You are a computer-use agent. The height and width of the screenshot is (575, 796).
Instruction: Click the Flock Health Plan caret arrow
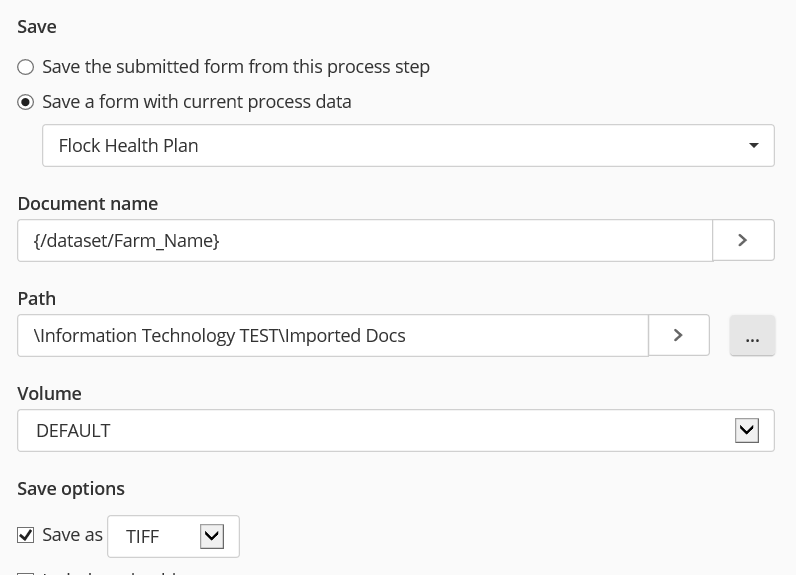754,146
